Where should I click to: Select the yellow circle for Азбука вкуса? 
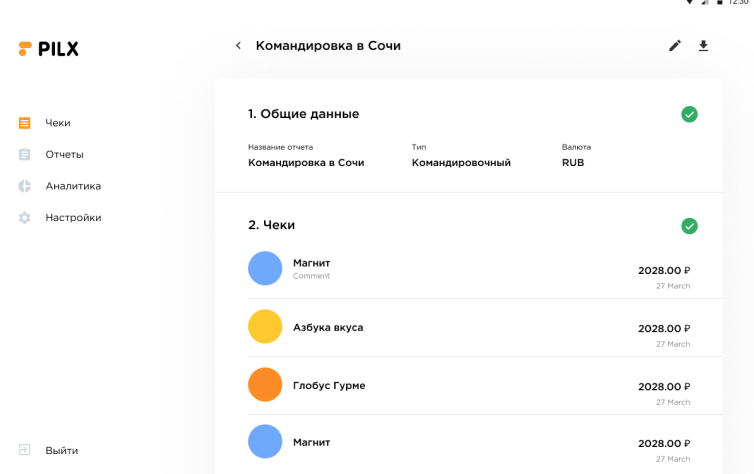(x=265, y=327)
